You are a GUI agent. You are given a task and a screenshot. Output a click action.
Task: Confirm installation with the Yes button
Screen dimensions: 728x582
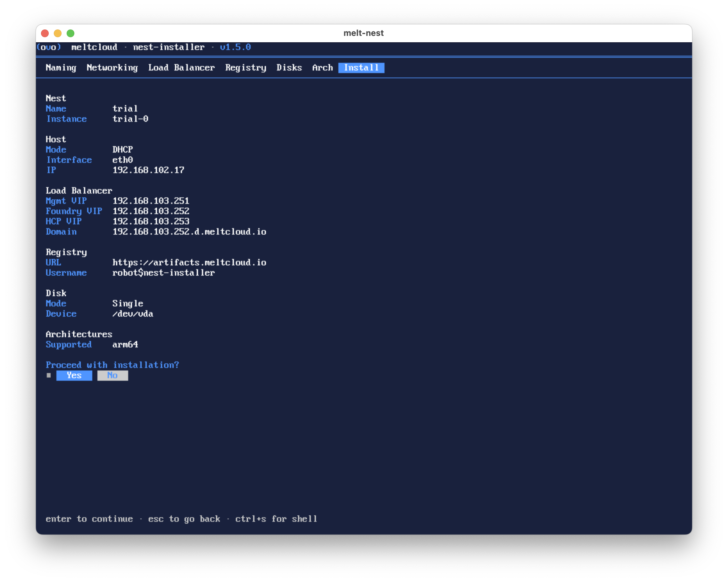[x=74, y=375]
